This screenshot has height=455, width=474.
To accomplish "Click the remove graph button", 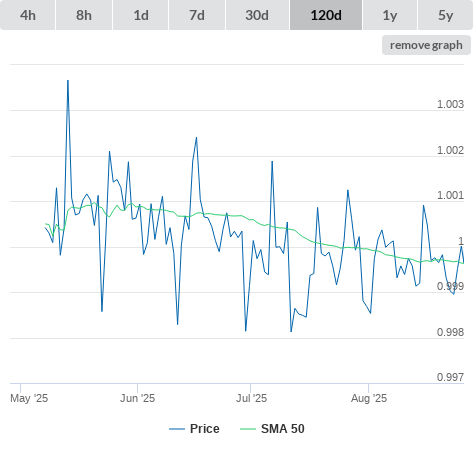I will (426, 45).
